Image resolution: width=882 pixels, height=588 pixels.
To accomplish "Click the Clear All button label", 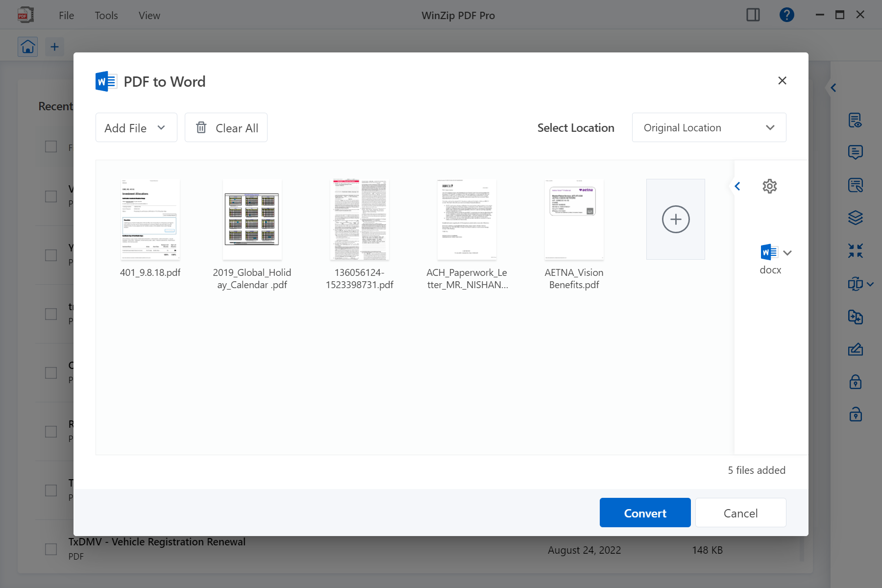I will click(x=237, y=128).
